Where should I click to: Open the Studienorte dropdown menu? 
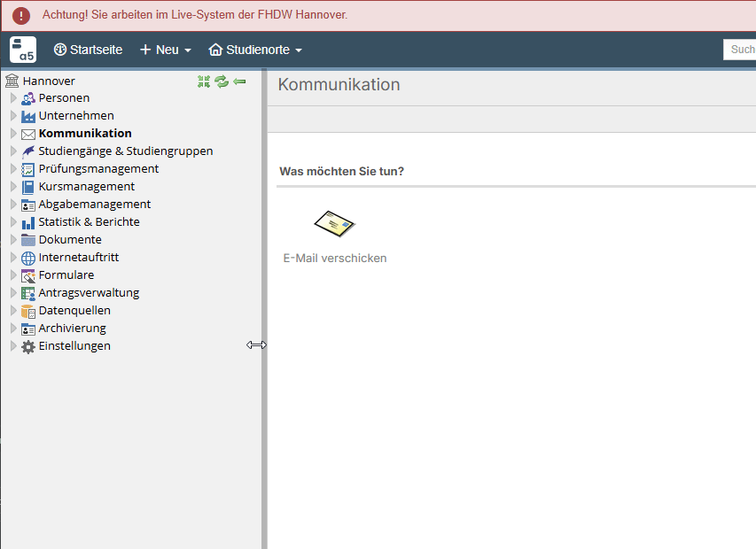click(255, 50)
